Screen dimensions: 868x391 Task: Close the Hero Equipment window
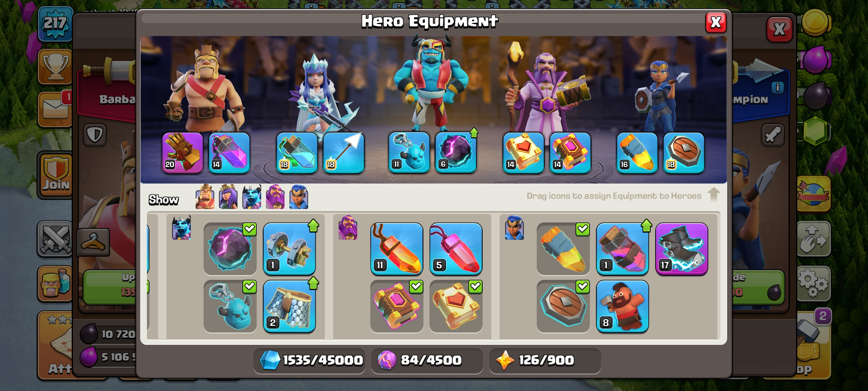click(x=715, y=23)
